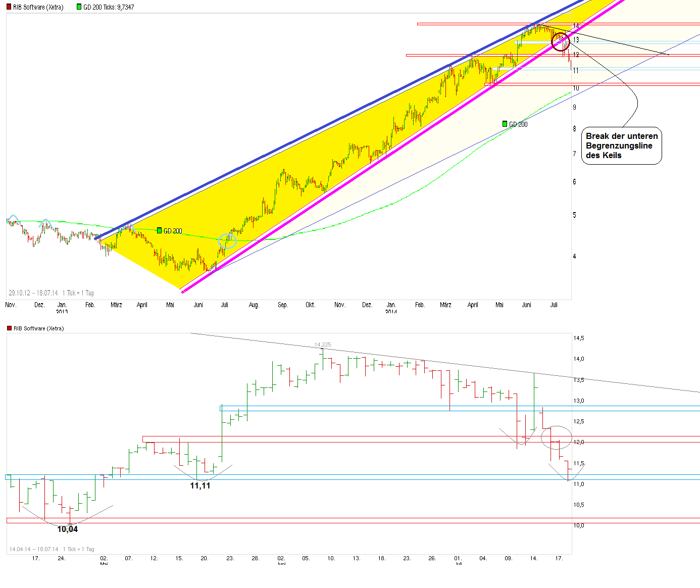
Task: Click the 'Break der unteren Begrenzungsline des Keils' callout
Action: point(621,145)
